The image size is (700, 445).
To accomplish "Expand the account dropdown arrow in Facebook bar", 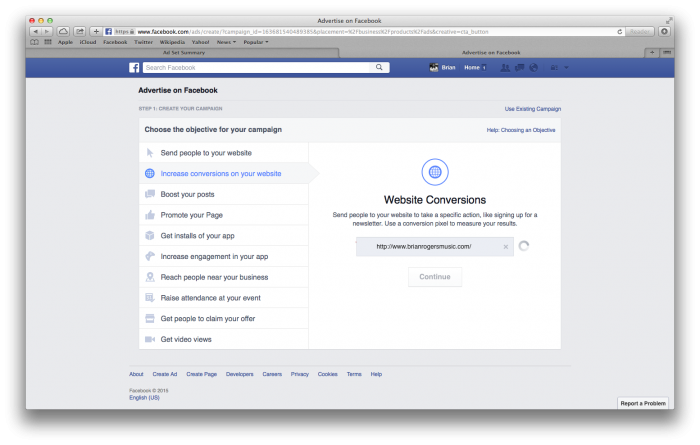I will 567,68.
